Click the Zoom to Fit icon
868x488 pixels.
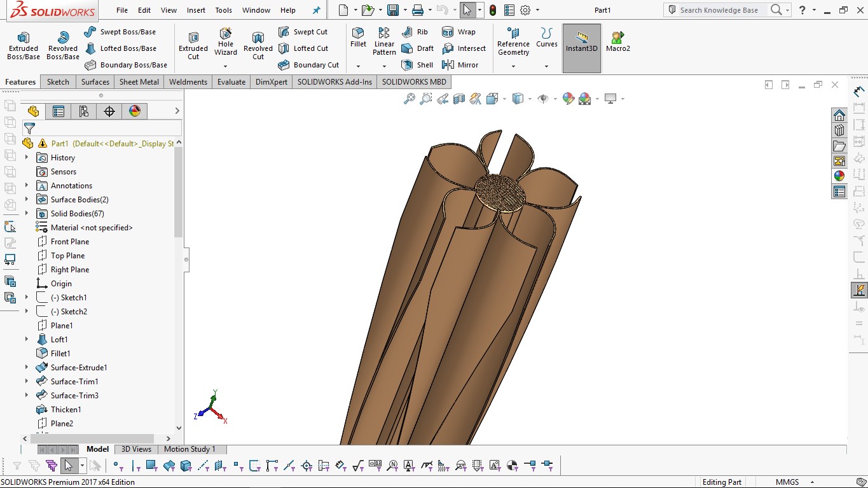410,99
